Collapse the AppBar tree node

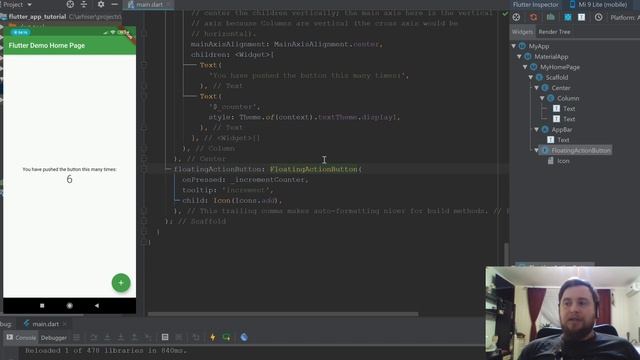pyautogui.click(x=537, y=129)
